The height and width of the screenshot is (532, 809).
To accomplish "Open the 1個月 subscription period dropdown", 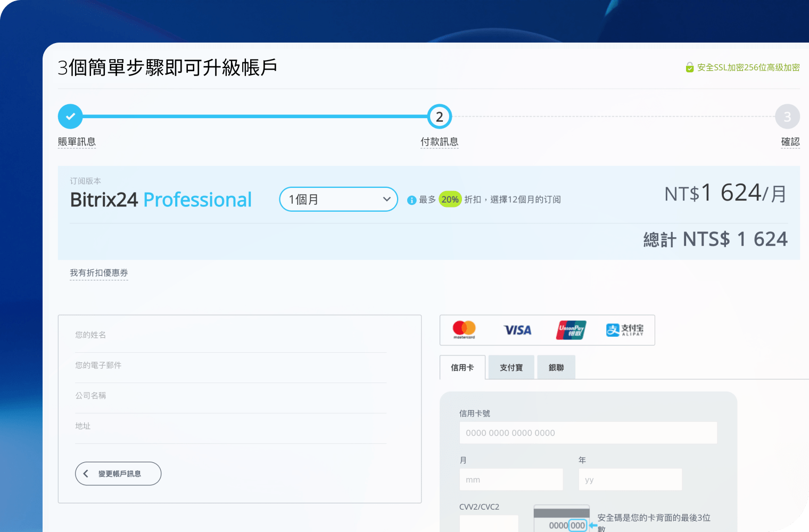I will tap(339, 199).
